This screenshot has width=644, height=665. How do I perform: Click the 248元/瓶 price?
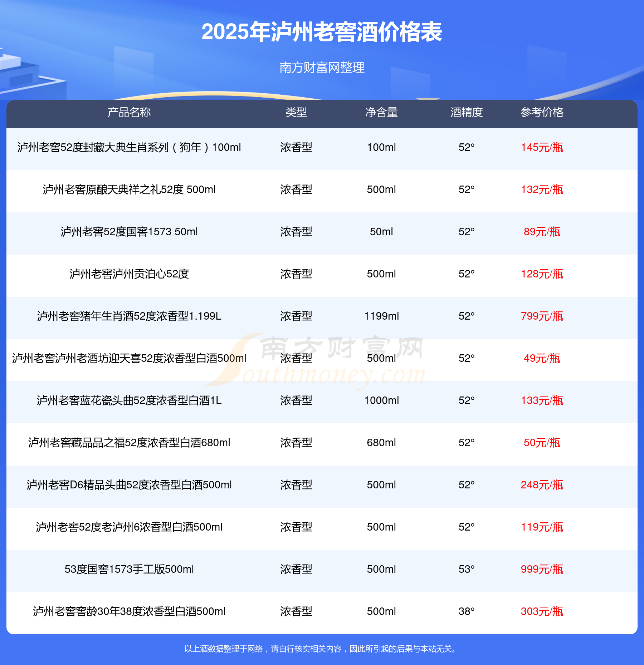542,485
